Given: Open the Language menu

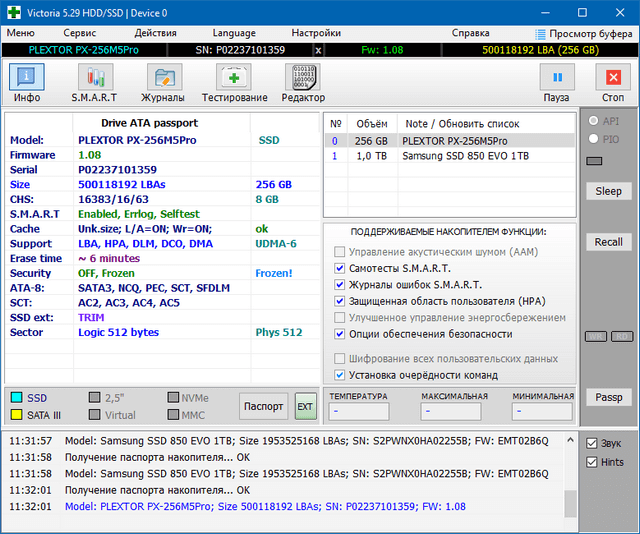Looking at the screenshot, I should [233, 33].
